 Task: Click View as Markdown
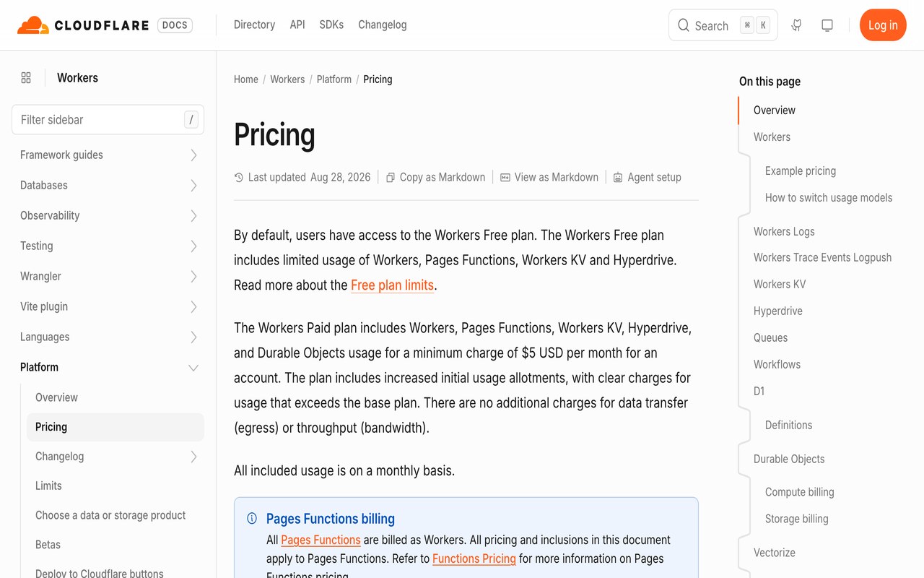pyautogui.click(x=549, y=177)
